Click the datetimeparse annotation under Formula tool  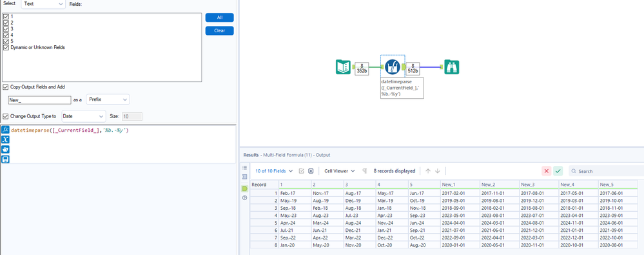(x=402, y=88)
